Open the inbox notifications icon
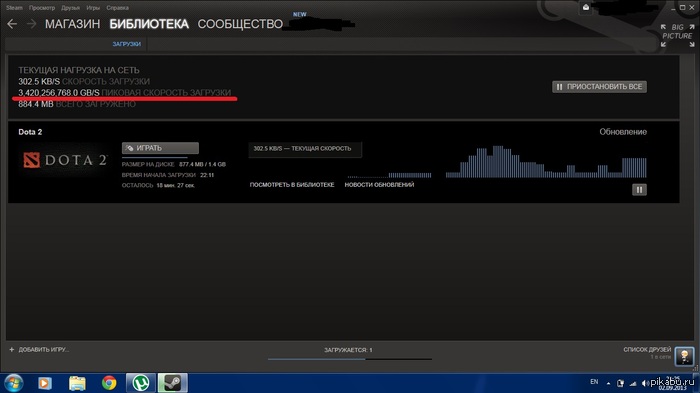 586,7
